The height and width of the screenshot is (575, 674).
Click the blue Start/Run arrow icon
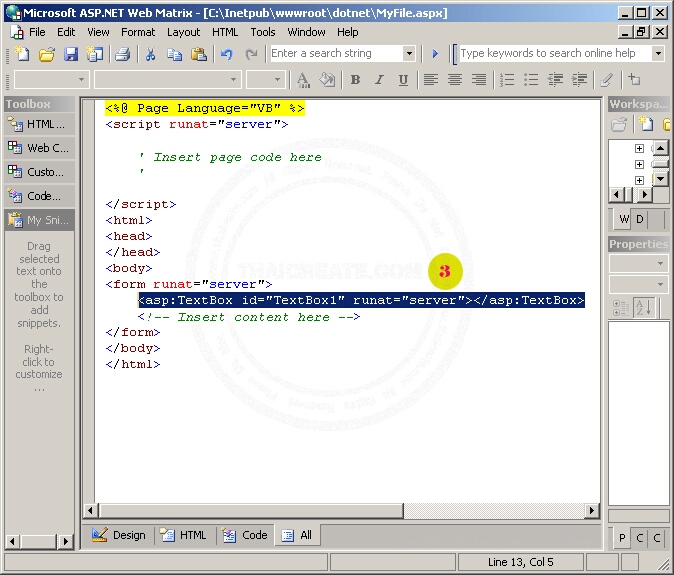[x=435, y=54]
